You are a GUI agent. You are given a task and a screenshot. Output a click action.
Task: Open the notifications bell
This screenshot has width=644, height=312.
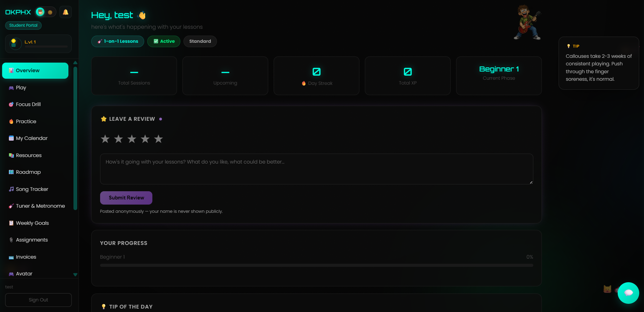pos(66,12)
